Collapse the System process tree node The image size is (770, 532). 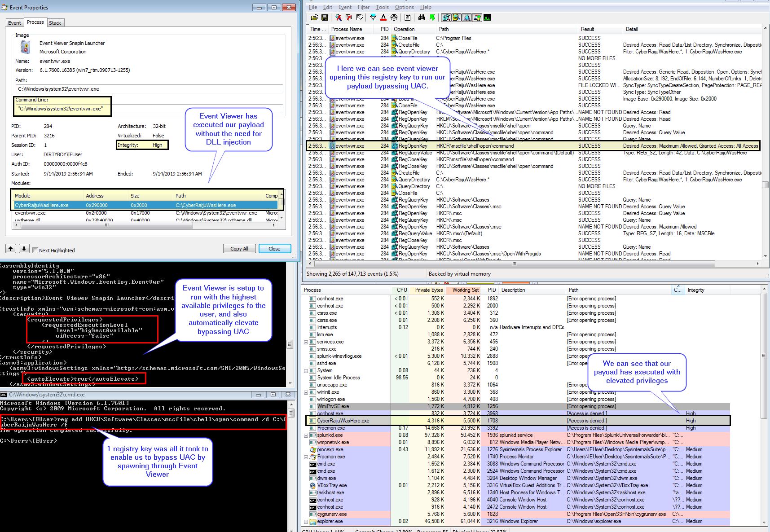(x=306, y=370)
